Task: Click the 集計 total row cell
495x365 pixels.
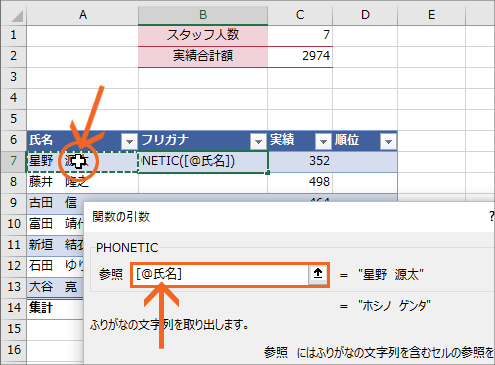Action: 55,308
